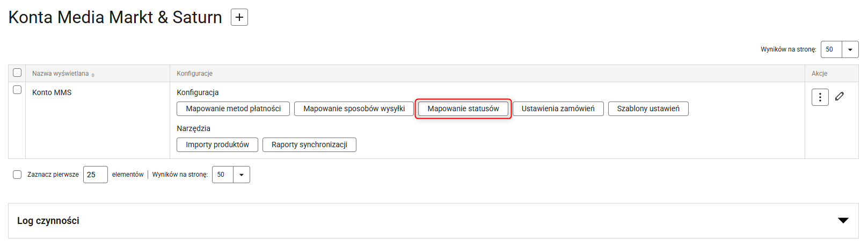
Task: Click the Konta Media Markt & Saturn heading
Action: click(115, 17)
